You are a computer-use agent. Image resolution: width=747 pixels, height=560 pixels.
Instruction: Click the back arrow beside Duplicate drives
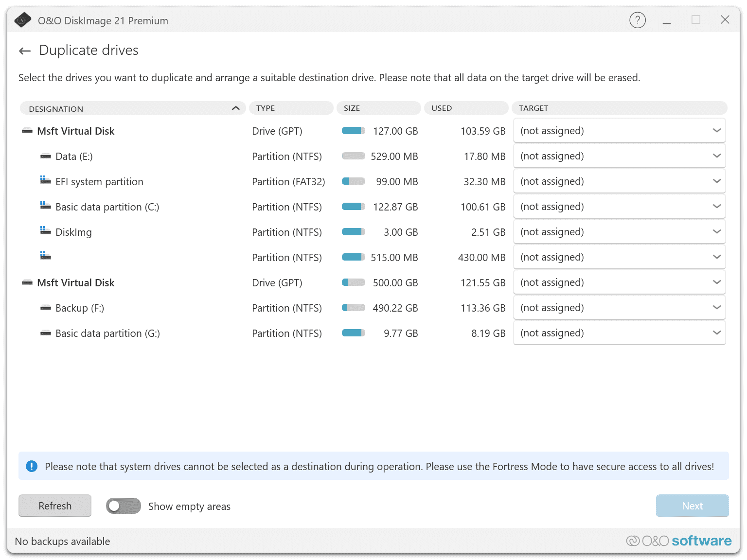25,51
